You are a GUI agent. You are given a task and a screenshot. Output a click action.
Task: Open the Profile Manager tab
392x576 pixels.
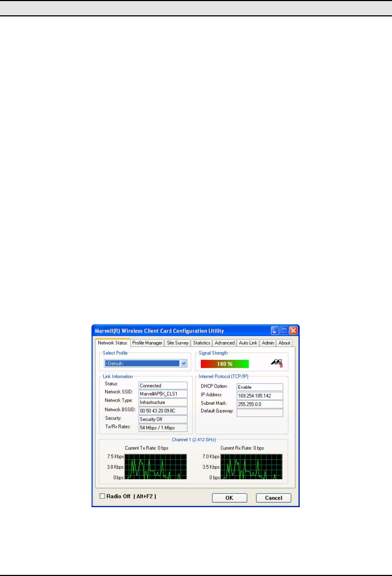(x=147, y=343)
